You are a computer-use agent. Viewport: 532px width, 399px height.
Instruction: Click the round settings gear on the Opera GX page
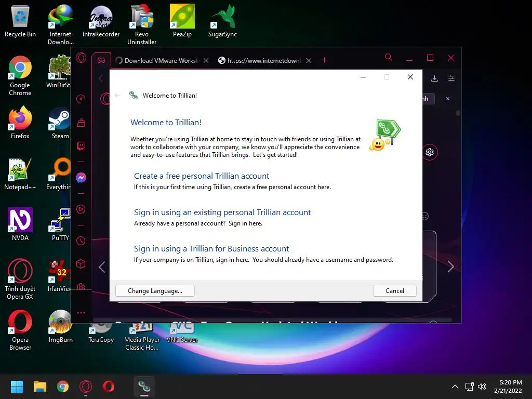click(430, 152)
